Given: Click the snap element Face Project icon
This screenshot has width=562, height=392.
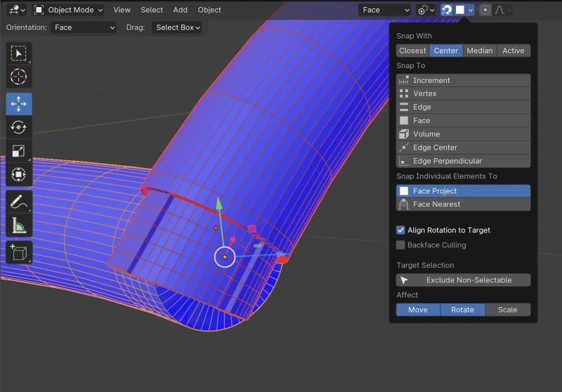Looking at the screenshot, I should (x=460, y=10).
